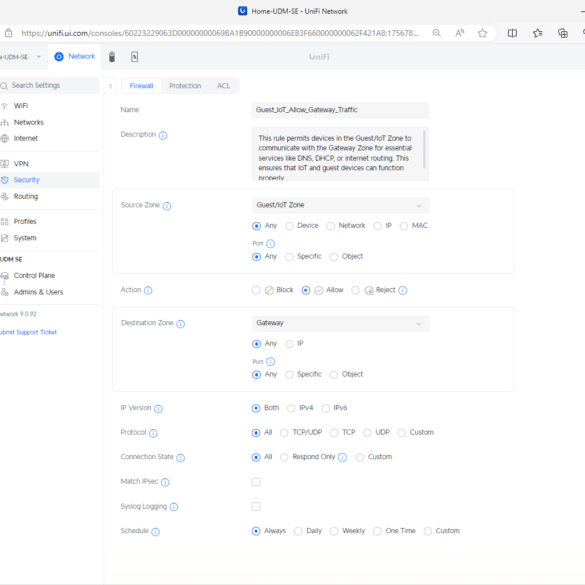Open the browser Favorites list icon
This screenshot has height=585, width=585.
(x=538, y=33)
